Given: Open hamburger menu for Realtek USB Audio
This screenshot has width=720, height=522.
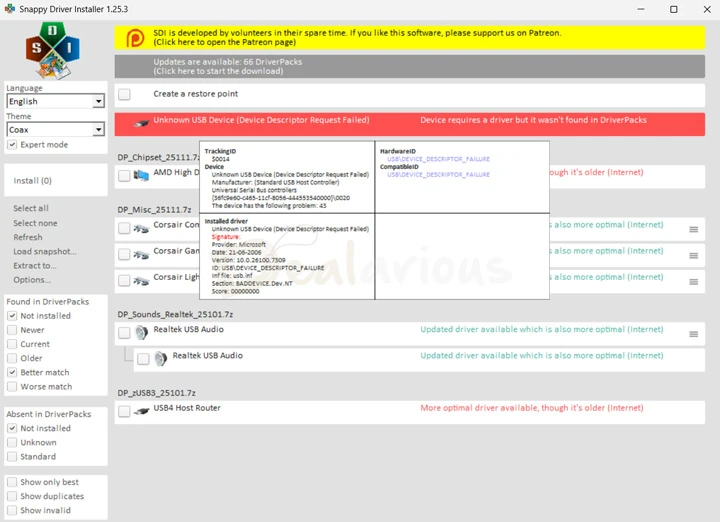Looking at the screenshot, I should click(x=693, y=333).
